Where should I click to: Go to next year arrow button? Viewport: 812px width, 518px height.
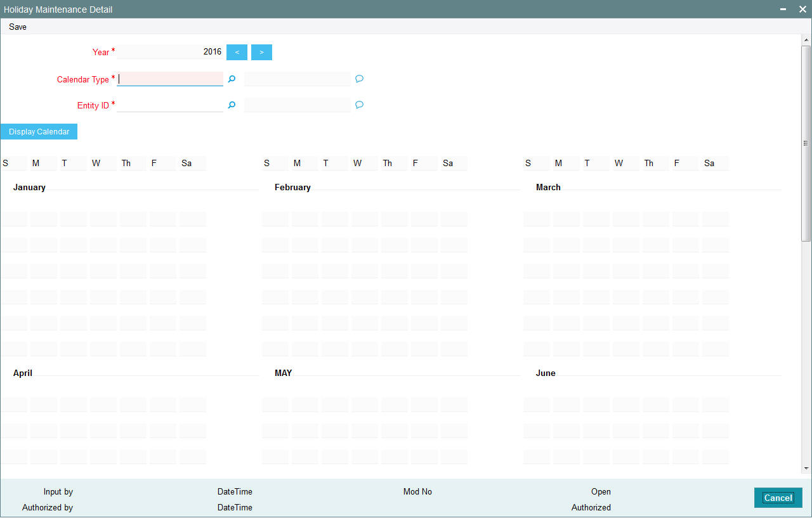point(261,52)
